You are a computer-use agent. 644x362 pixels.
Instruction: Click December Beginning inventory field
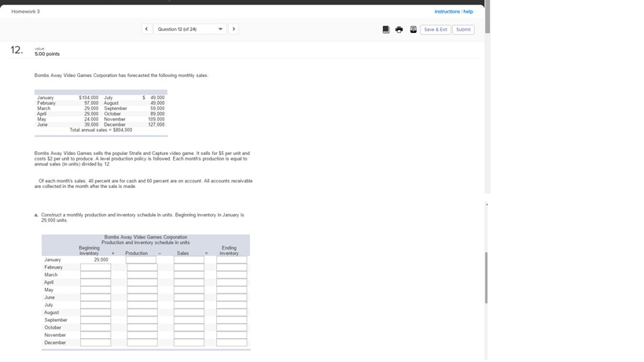[96, 342]
